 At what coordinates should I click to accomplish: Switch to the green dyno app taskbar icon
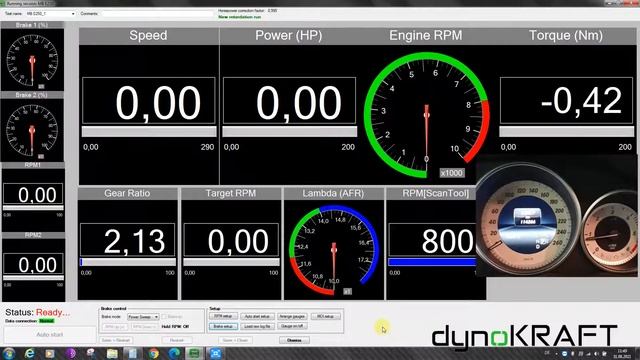click(195, 353)
